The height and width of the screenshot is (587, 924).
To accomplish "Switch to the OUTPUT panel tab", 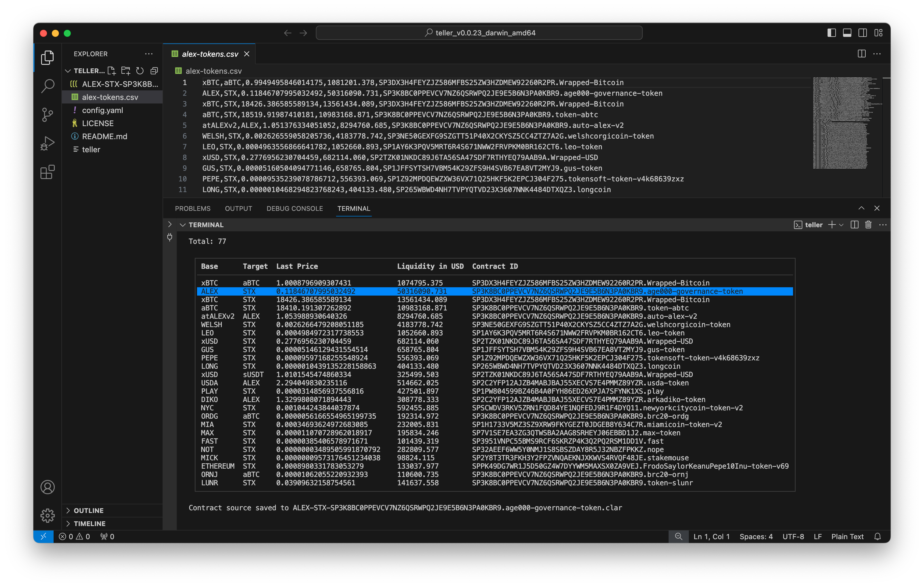I will point(238,208).
